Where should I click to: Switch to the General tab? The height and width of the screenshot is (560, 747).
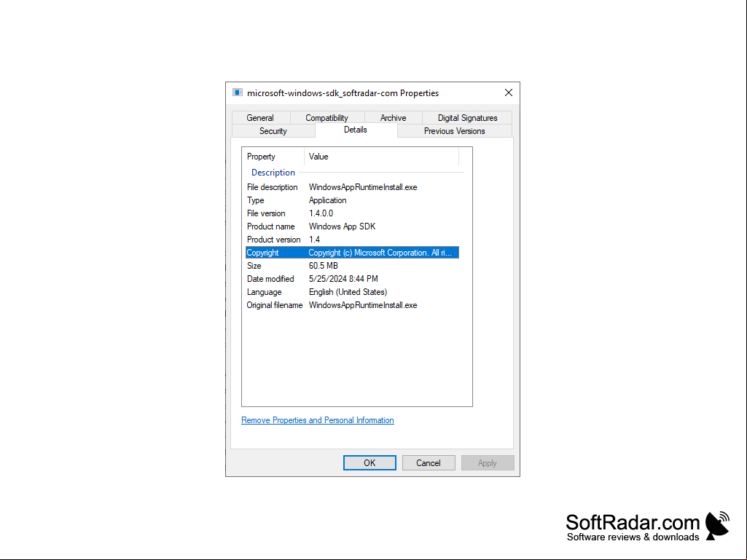[260, 118]
